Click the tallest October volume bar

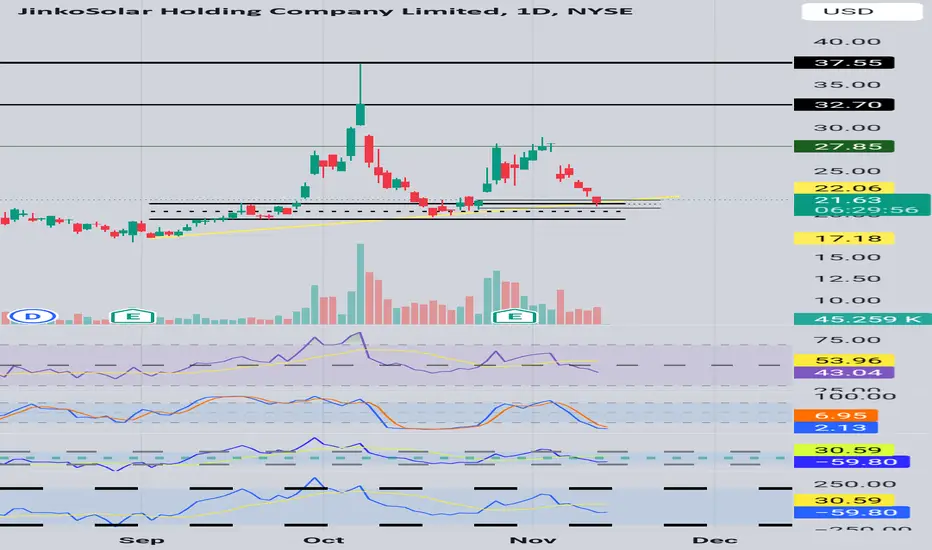[x=360, y=284]
